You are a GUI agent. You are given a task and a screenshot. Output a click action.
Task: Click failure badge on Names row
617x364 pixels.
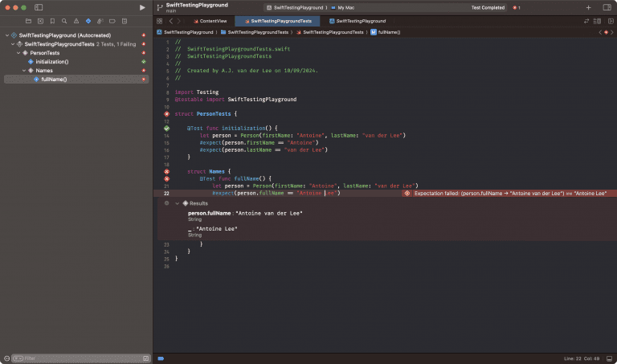[144, 71]
